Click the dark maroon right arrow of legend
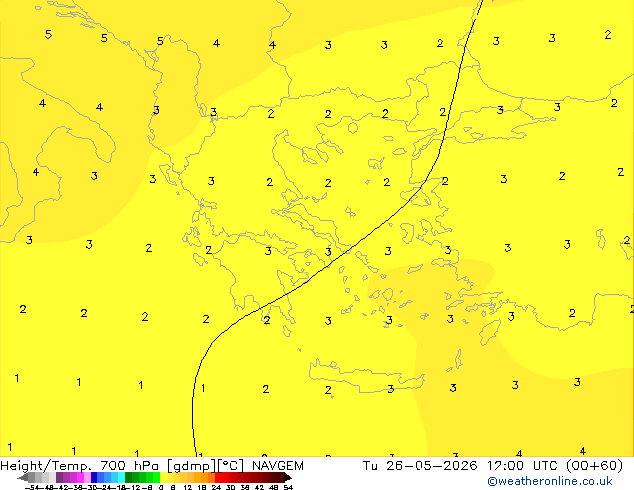This screenshot has height=490, width=634. 288,477
